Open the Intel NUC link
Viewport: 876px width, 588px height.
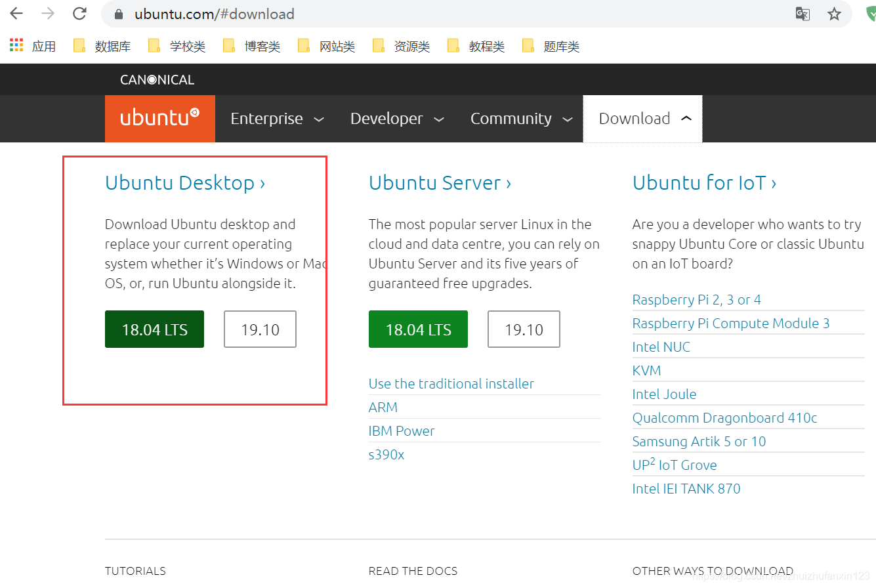pos(661,346)
